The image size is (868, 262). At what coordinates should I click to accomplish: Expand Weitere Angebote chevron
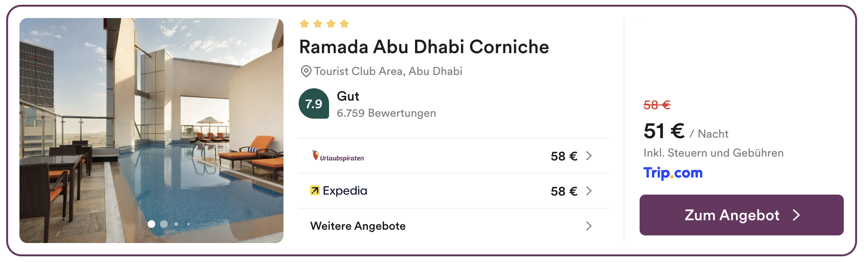click(x=589, y=226)
